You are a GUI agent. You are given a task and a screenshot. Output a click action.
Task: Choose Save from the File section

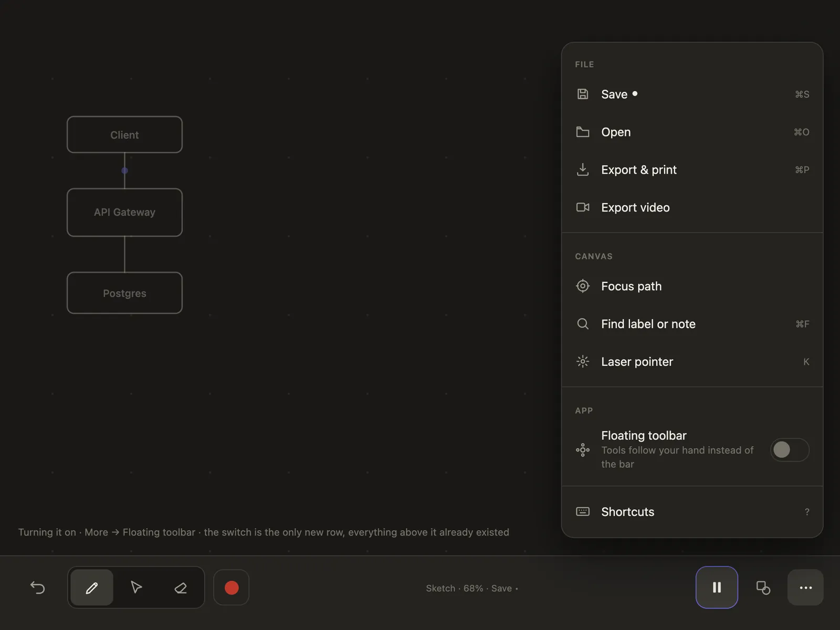(692, 94)
